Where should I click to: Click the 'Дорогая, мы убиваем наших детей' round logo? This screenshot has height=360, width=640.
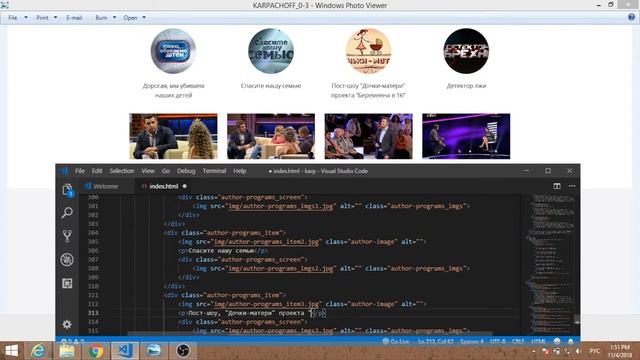pyautogui.click(x=173, y=51)
